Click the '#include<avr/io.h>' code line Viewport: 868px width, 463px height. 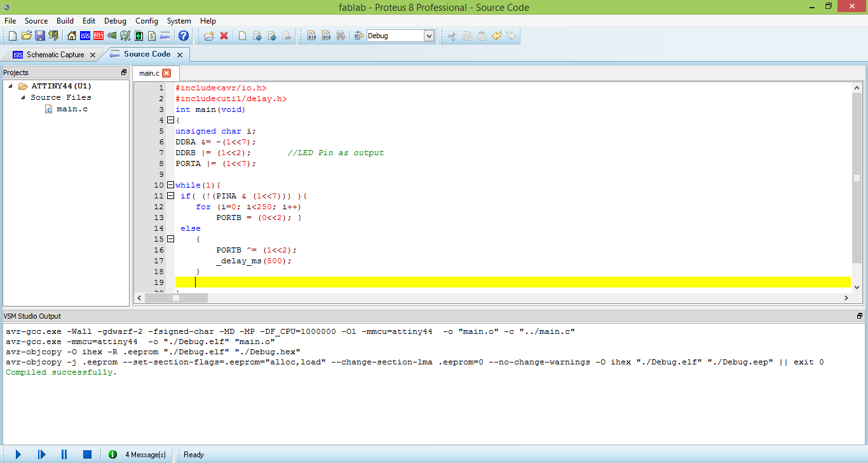(221, 88)
